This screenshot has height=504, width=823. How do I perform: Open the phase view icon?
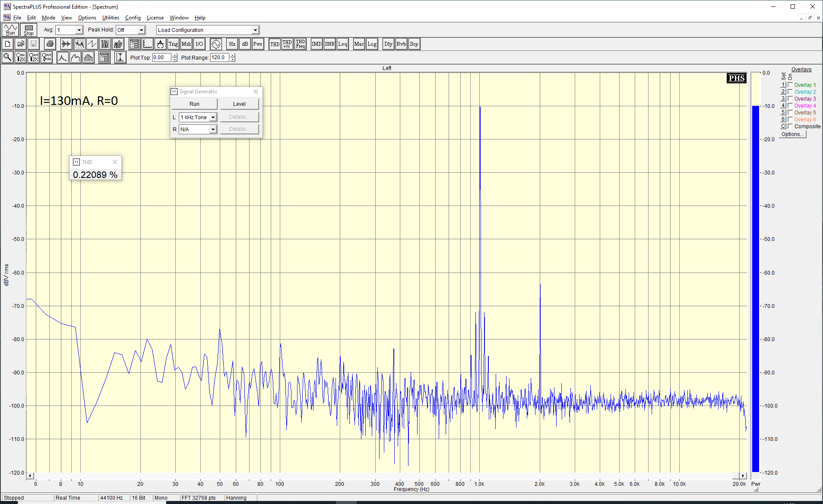point(92,44)
